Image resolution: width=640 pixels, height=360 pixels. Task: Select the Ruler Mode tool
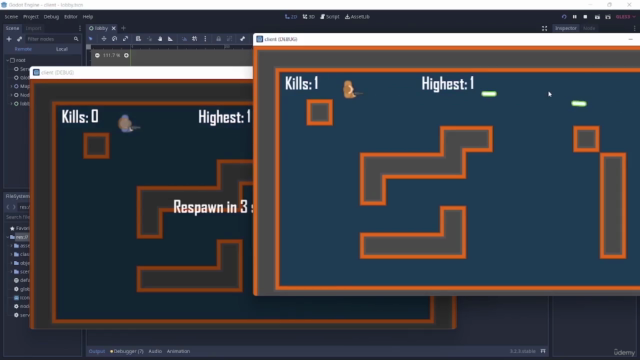click(171, 39)
